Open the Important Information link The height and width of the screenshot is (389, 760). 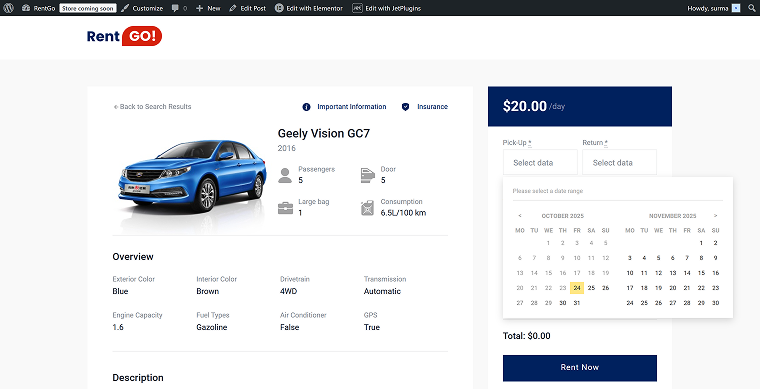351,107
